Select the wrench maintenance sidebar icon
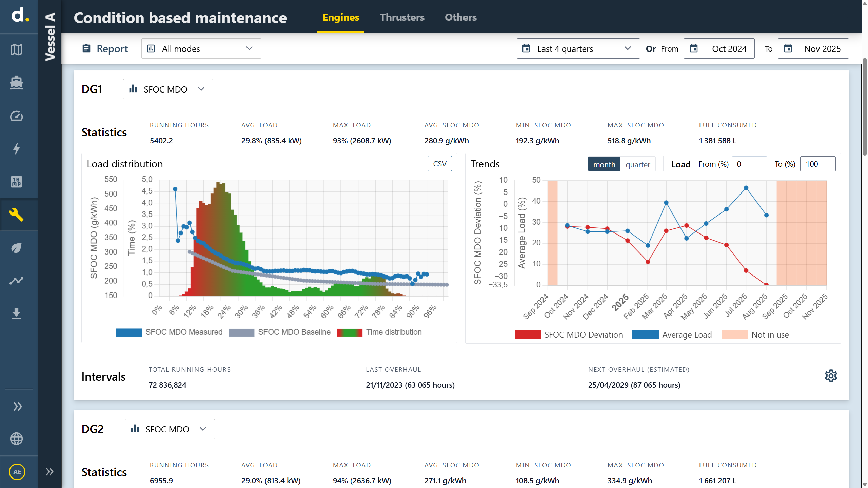This screenshot has width=868, height=488. pos(16,215)
